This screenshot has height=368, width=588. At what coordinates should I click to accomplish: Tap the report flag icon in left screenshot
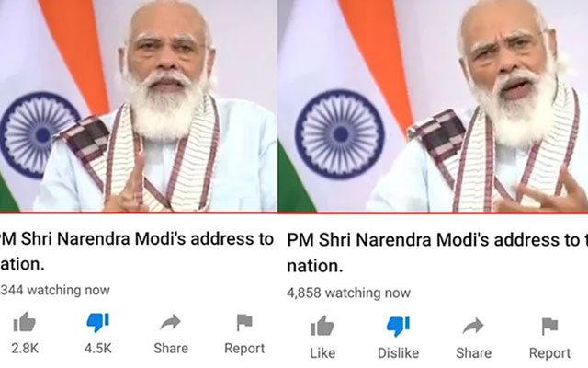point(244,323)
